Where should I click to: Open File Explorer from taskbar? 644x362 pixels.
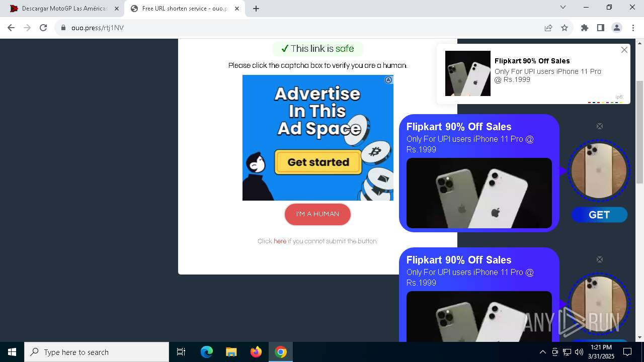click(x=231, y=352)
